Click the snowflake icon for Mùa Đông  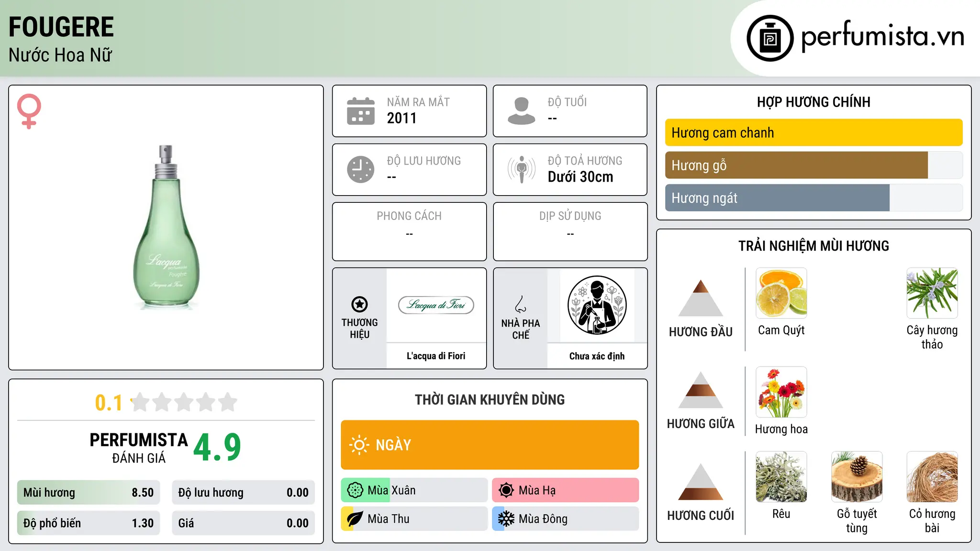click(x=506, y=519)
